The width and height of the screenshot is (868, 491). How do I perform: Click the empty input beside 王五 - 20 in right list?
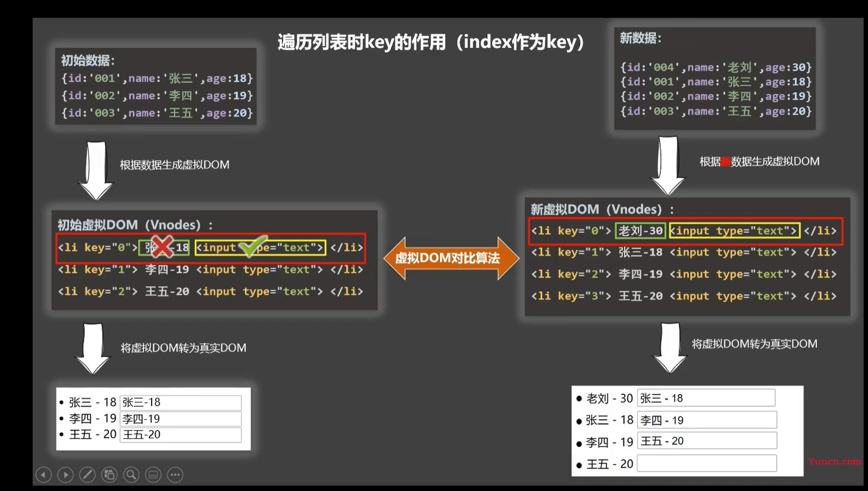[706, 463]
